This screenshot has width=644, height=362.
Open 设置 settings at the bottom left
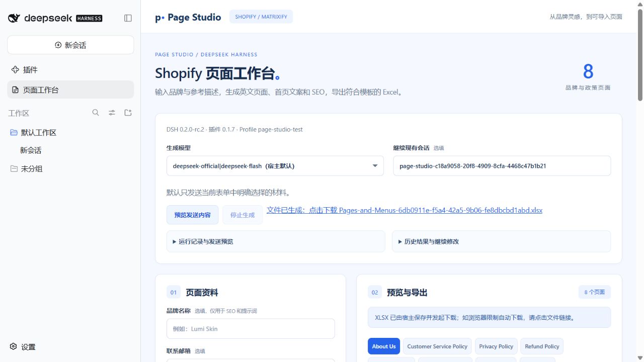pos(23,347)
